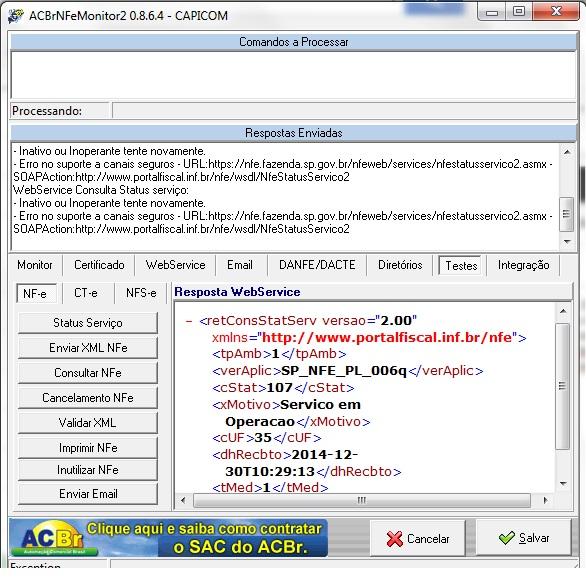This screenshot has height=583, width=586.
Task: Click Consultar NFe button
Action: click(88, 373)
